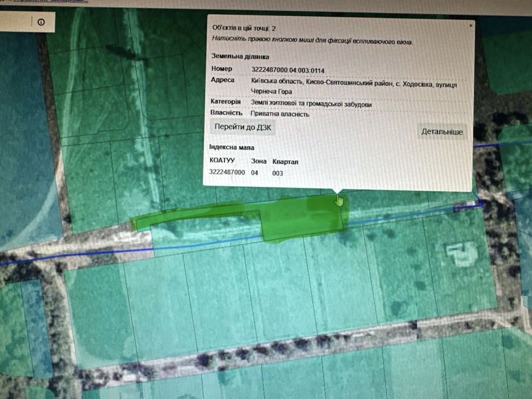The height and width of the screenshot is (399, 532).
Task: Click the empty toolbar field left of info icon
Action: (x=15, y=22)
